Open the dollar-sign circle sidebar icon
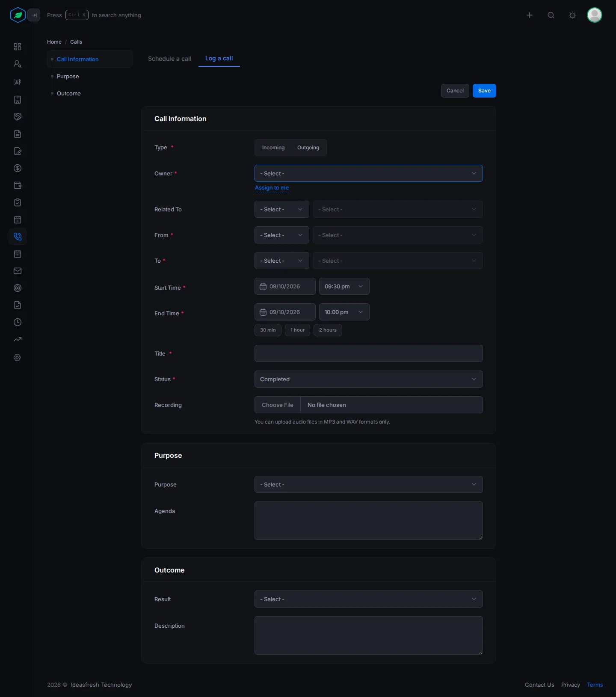The width and height of the screenshot is (616, 697). pos(18,168)
